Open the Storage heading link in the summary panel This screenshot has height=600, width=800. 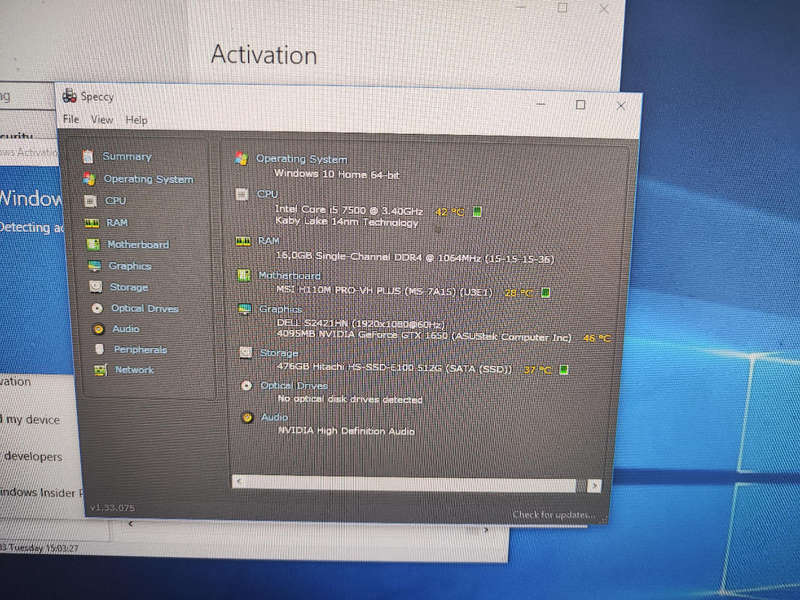point(279,353)
